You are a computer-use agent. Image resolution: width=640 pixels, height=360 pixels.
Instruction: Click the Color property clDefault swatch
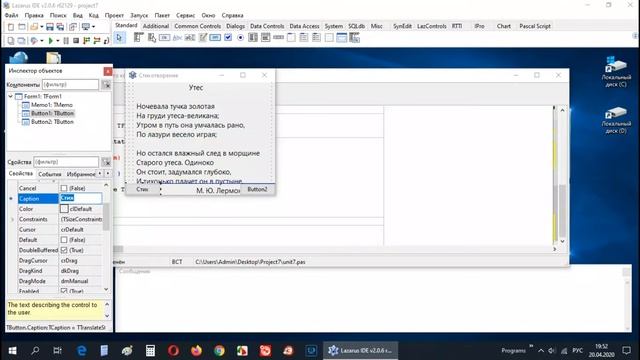click(64, 209)
